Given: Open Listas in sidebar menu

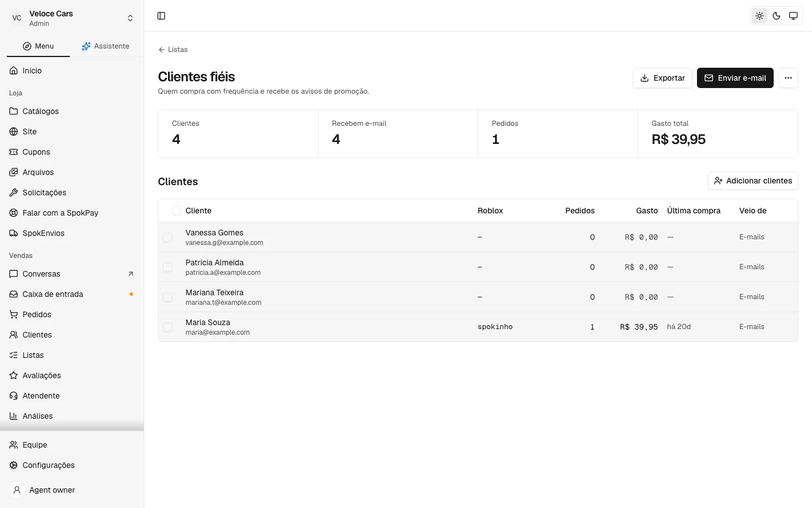Looking at the screenshot, I should click(72, 355).
